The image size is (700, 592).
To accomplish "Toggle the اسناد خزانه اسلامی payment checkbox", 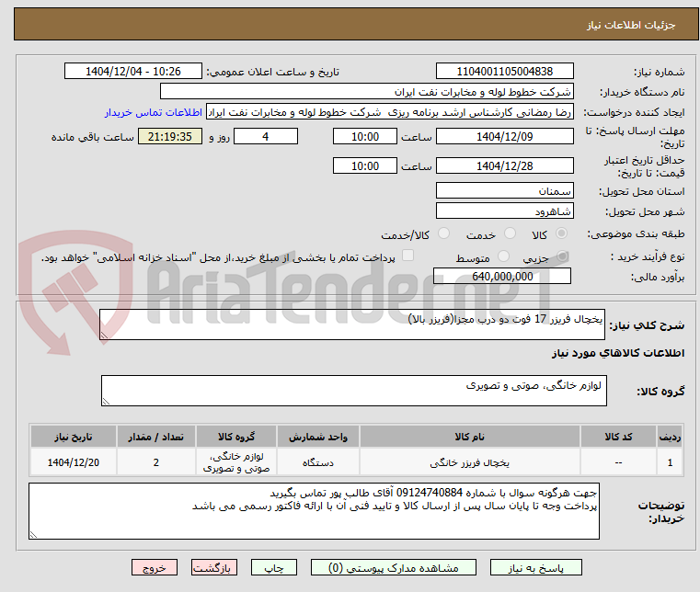I will (407, 256).
